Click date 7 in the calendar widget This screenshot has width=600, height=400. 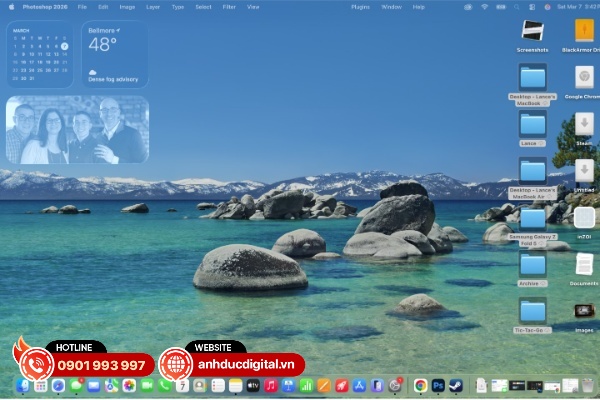pos(65,46)
